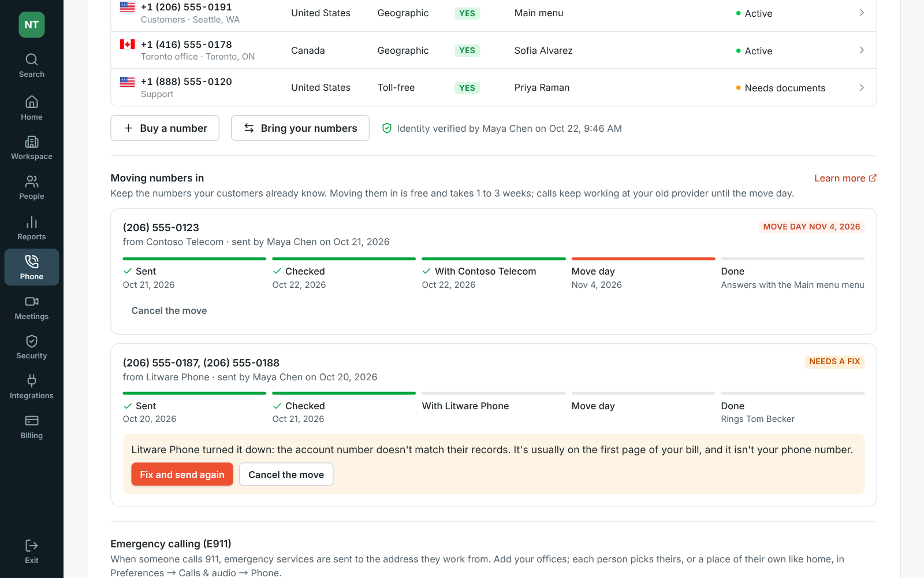Screen dimensions: 924x578
Task: Click Answers with the Main menu menu text
Action: 792,285
